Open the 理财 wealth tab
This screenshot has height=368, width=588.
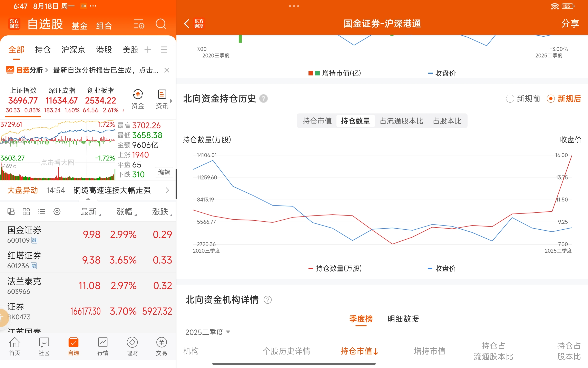(x=132, y=346)
